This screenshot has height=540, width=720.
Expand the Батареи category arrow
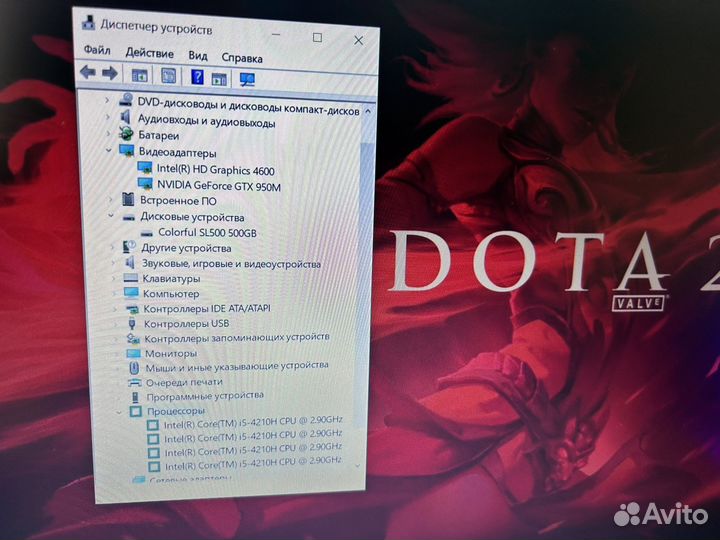tap(109, 134)
